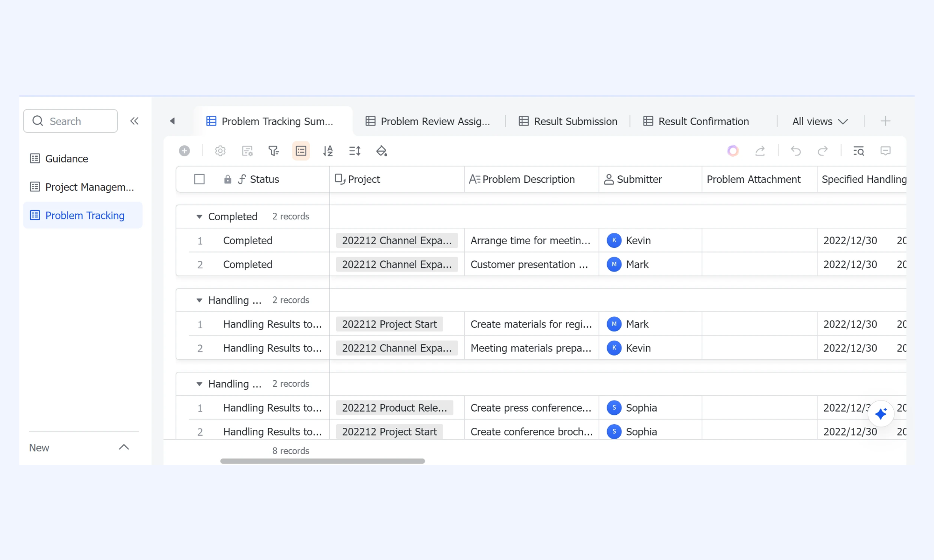934x560 pixels.
Task: Expand the New section chevron in sidebar
Action: [124, 447]
